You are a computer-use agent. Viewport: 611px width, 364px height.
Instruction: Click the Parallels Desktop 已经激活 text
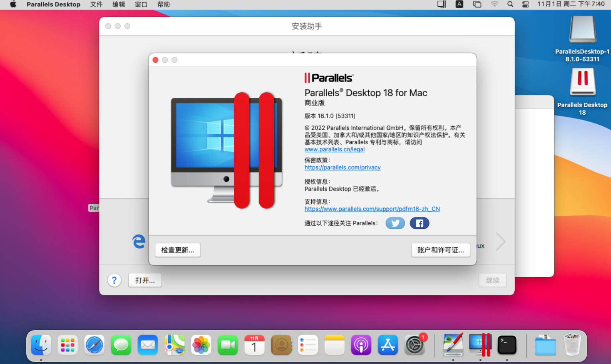pos(342,189)
